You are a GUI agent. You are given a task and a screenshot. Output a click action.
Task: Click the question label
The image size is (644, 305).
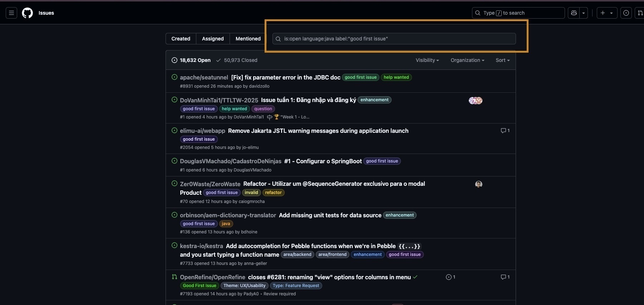[263, 109]
